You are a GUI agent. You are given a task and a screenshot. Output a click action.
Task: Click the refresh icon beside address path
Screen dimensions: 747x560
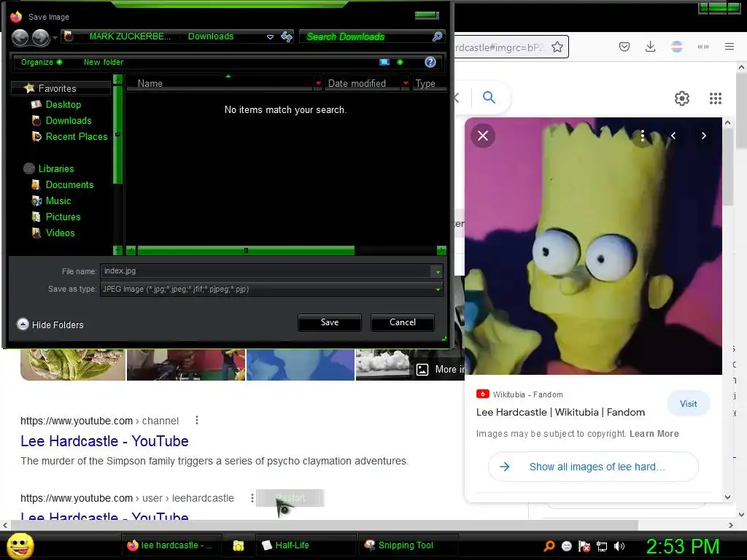point(287,36)
